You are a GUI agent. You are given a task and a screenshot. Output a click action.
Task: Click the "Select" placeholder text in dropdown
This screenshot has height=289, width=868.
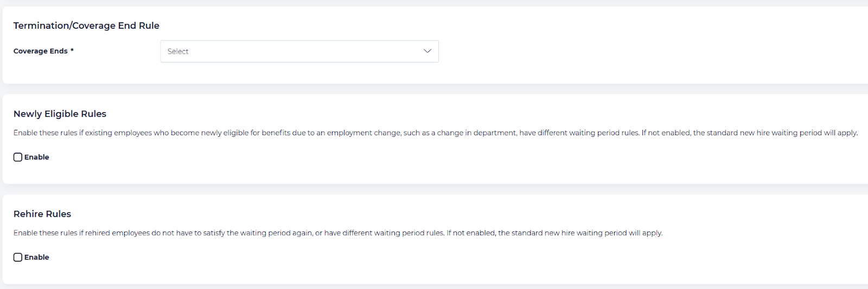[178, 52]
